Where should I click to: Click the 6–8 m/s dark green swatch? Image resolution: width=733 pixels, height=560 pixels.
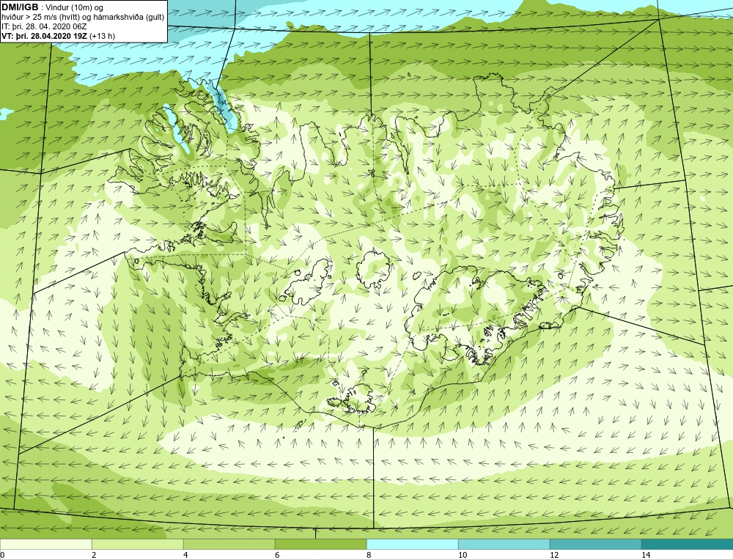pos(321,544)
